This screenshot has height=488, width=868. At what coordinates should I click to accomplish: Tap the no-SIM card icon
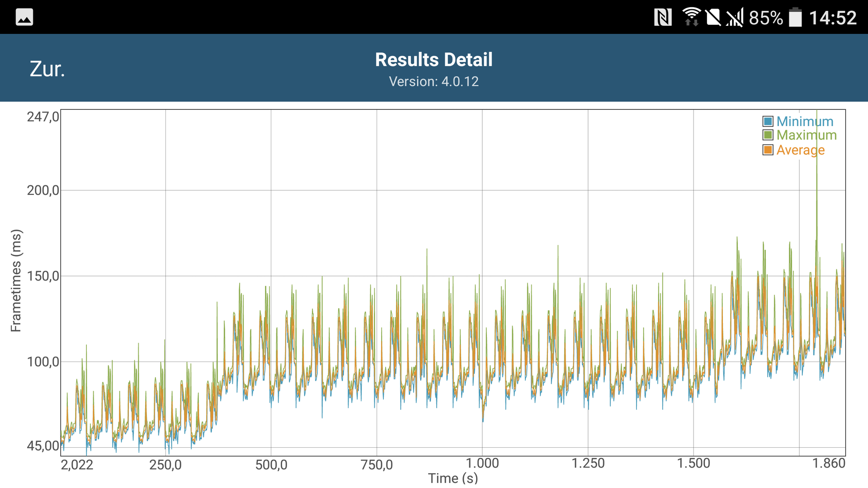pos(713,18)
